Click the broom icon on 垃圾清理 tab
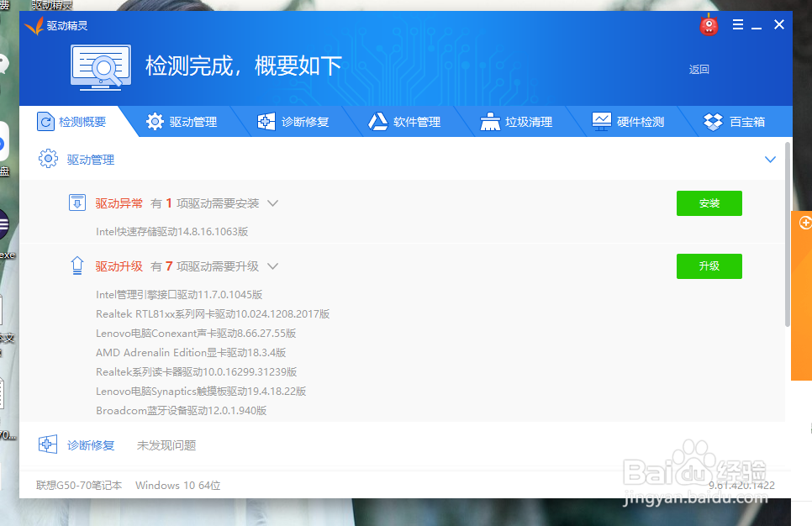The image size is (812, 526). pyautogui.click(x=490, y=122)
